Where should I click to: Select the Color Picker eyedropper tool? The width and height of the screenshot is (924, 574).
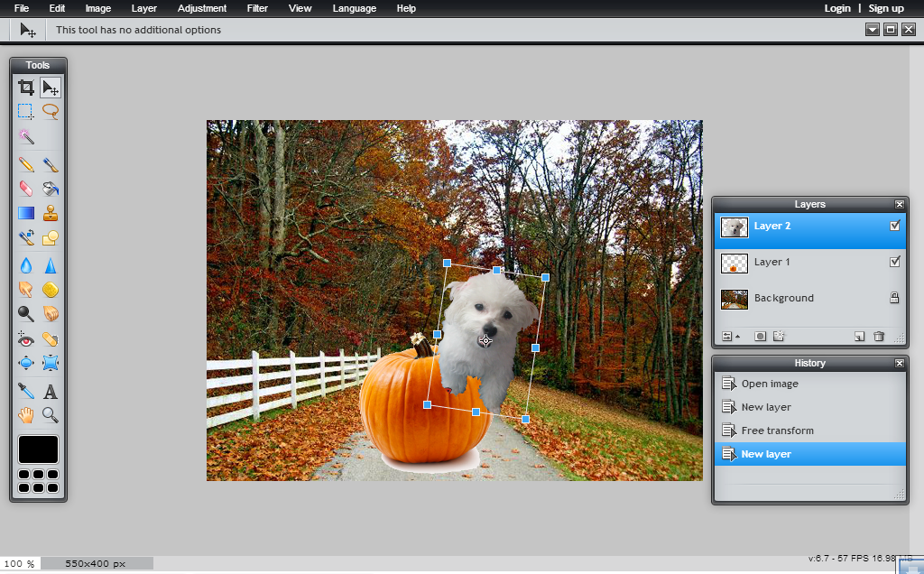pos(26,392)
